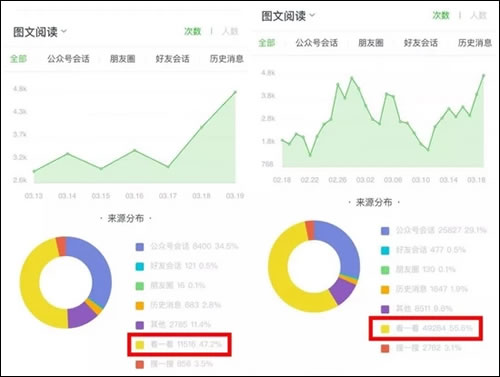Click the purple 其他 legend swatch, left panel
This screenshot has width=500, height=377.
tap(140, 325)
